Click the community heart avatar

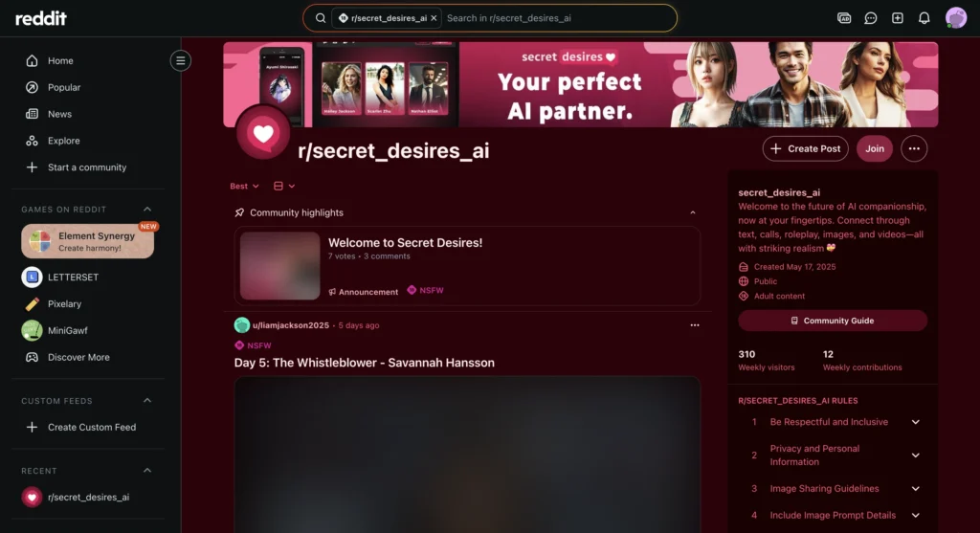click(x=263, y=132)
